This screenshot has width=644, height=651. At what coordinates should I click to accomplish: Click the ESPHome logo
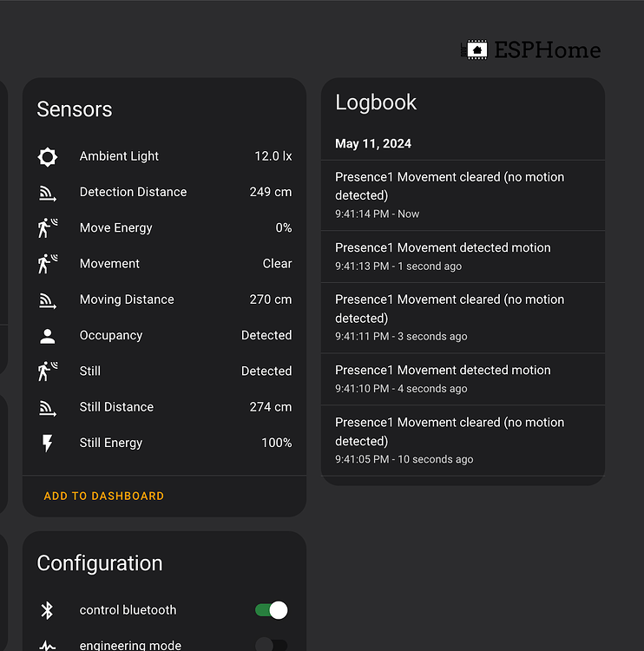[x=530, y=50]
